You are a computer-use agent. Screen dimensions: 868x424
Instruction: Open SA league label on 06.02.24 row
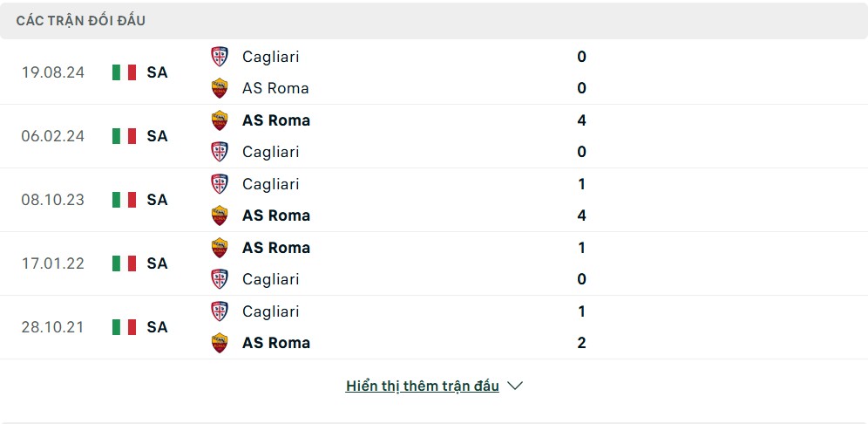(x=157, y=136)
